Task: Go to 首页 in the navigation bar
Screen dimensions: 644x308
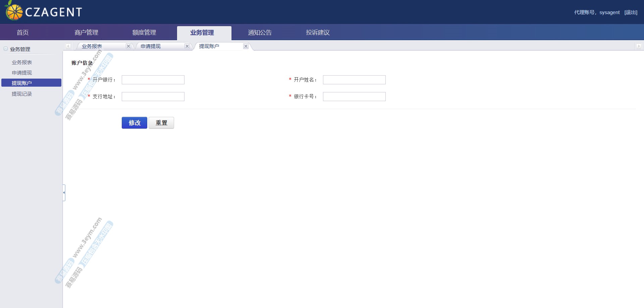Action: coord(23,33)
